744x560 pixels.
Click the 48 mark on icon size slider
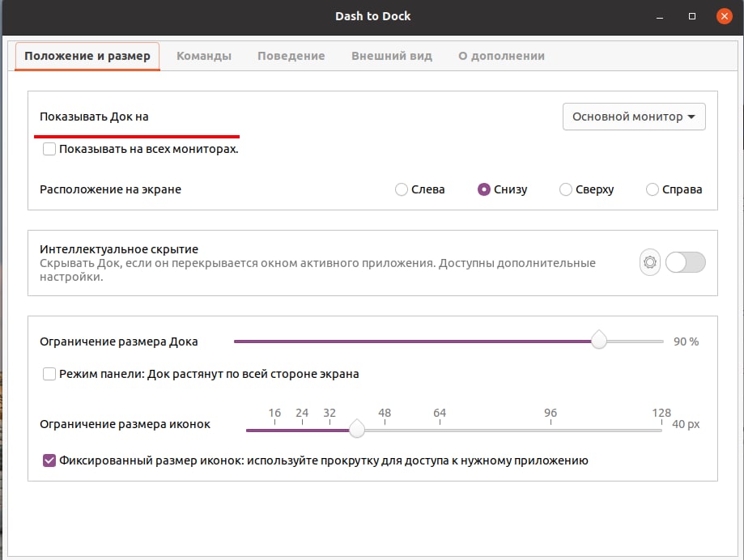coord(385,413)
